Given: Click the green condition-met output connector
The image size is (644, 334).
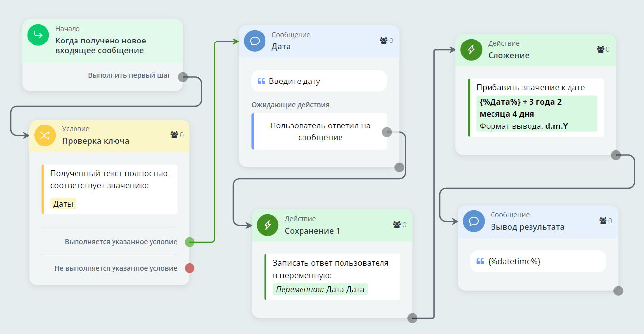Looking at the screenshot, I should [x=189, y=242].
